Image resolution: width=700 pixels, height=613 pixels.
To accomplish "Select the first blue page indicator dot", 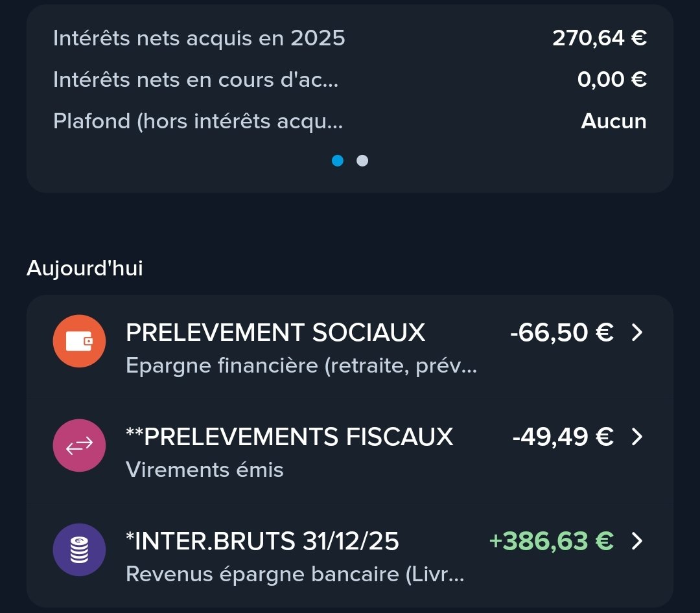I will pos(337,161).
